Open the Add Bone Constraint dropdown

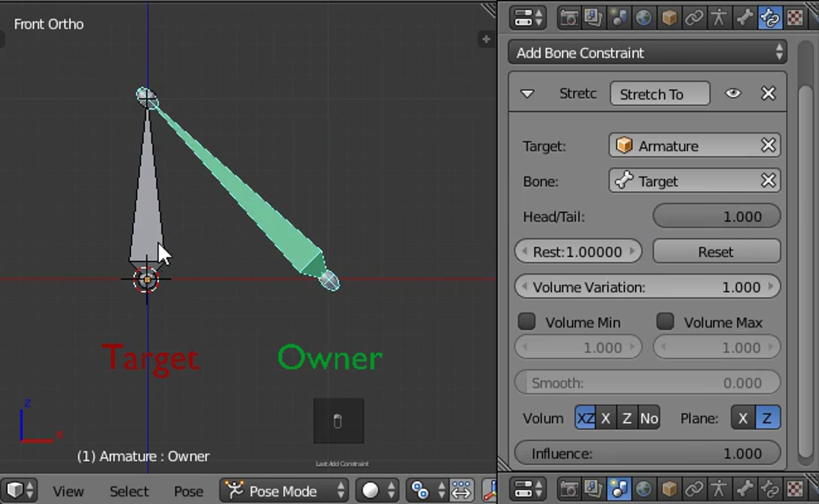coord(647,53)
